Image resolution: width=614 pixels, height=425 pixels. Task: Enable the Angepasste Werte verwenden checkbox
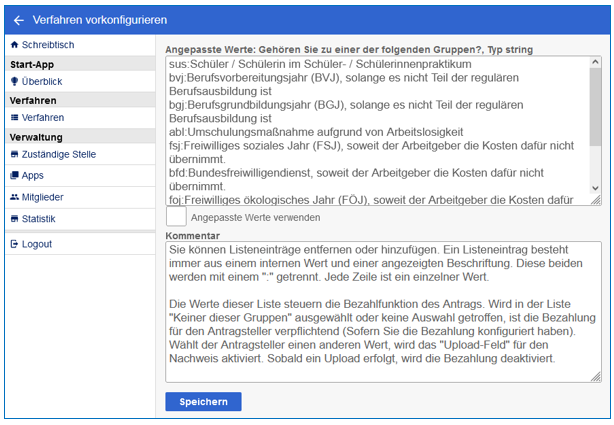coord(175,217)
